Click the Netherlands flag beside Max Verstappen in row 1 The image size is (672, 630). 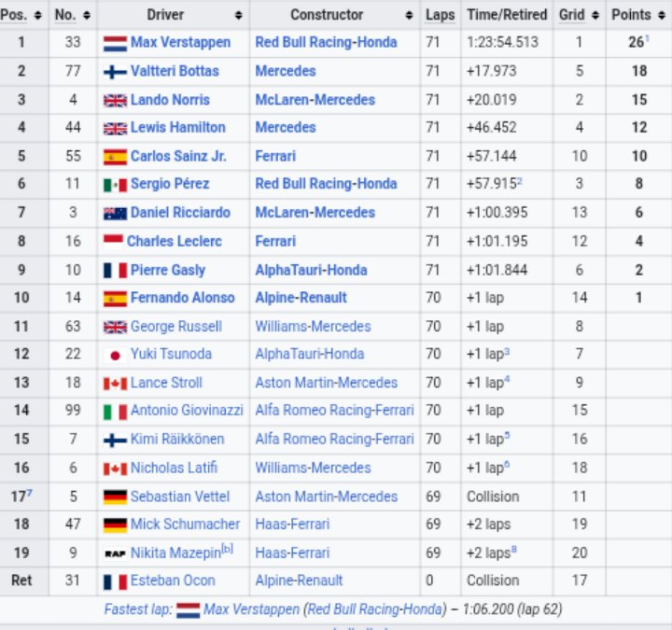click(x=116, y=43)
